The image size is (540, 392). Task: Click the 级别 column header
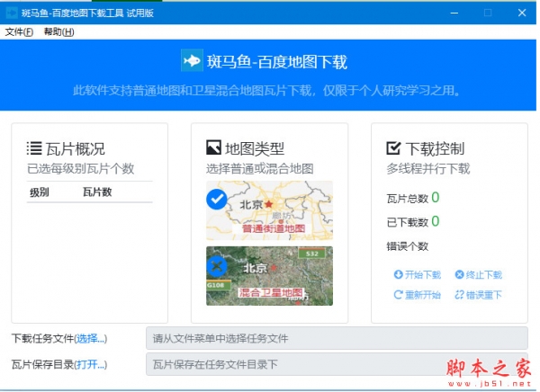pos(40,192)
